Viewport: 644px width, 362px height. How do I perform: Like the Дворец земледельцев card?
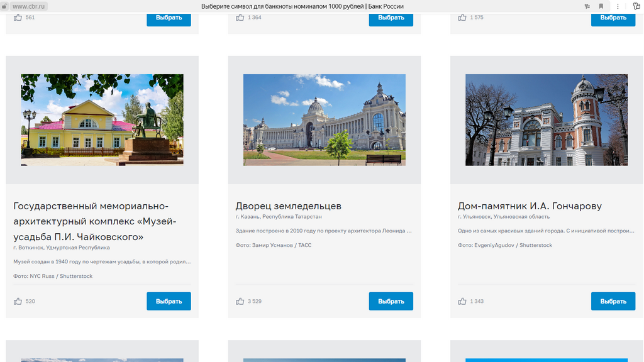point(240,301)
